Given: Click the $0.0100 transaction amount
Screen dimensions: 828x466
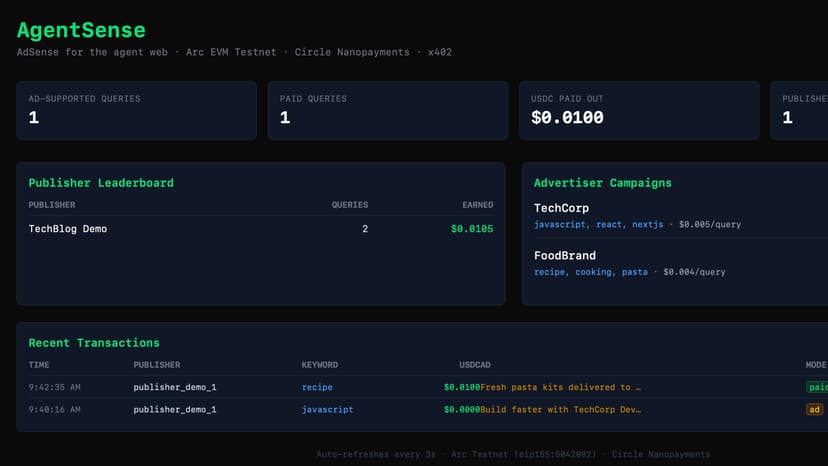Looking at the screenshot, I should [x=462, y=387].
